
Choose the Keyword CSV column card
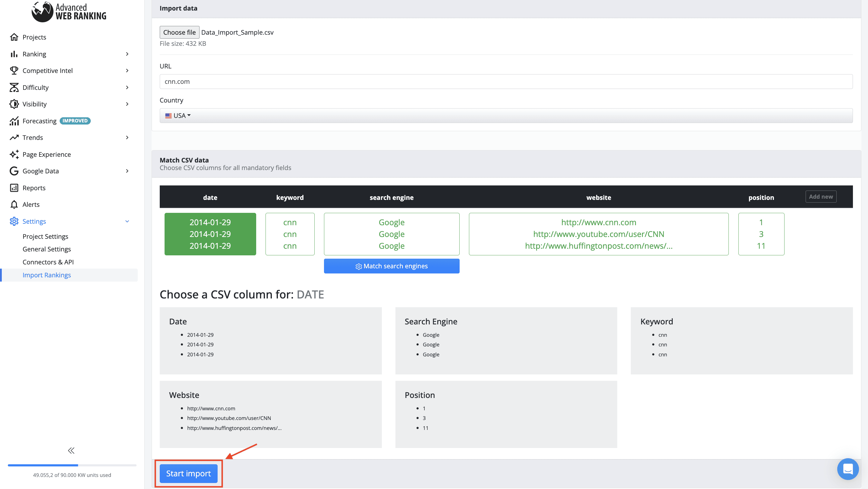point(741,340)
